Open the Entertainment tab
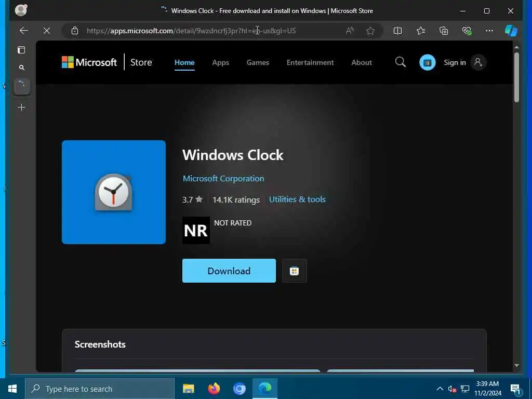 310,62
